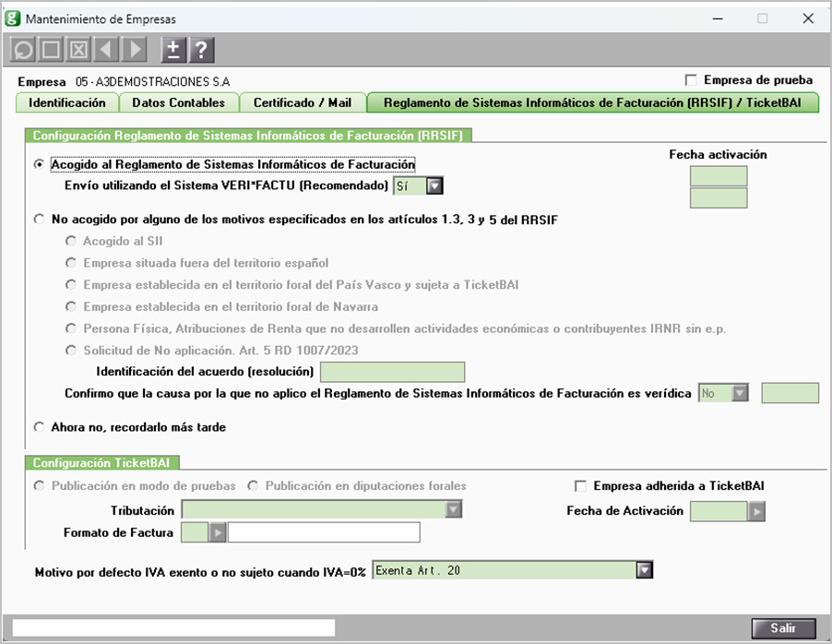832x644 pixels.
Task: Click the crossed-box toolbar icon
Action: [x=79, y=50]
